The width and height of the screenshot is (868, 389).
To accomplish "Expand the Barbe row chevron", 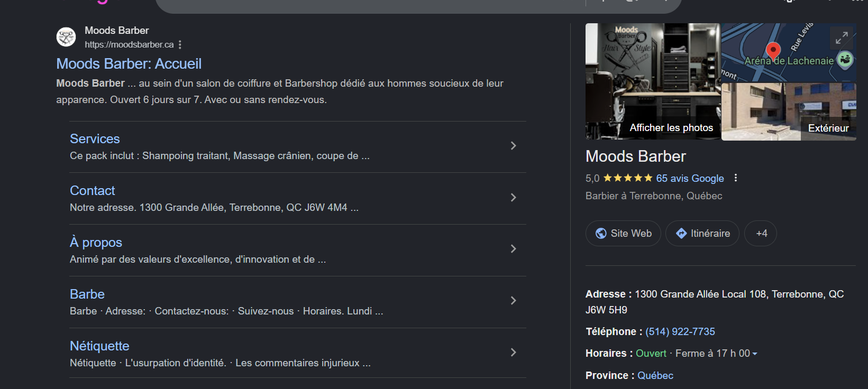I will coord(513,301).
